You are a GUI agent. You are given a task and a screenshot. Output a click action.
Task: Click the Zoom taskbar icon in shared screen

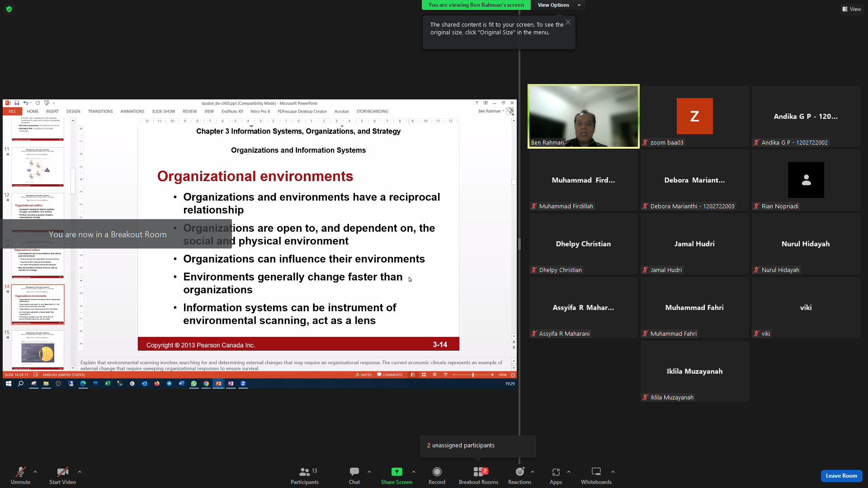click(243, 384)
